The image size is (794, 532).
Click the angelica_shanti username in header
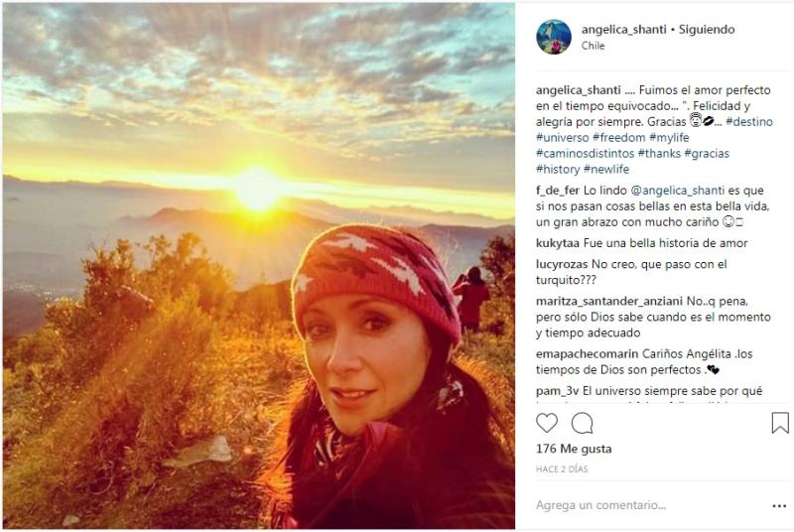click(x=623, y=30)
